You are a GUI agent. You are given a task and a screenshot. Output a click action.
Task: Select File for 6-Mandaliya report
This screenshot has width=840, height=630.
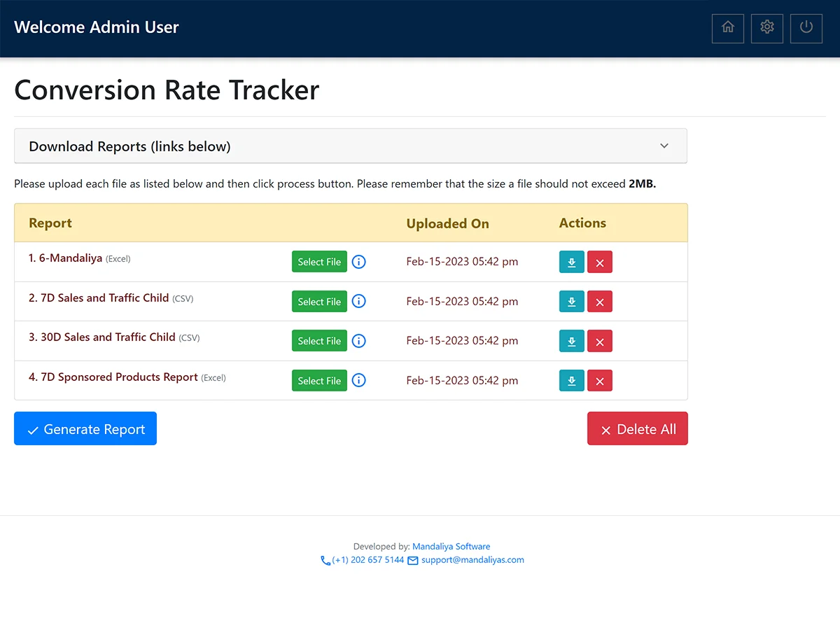coord(319,262)
